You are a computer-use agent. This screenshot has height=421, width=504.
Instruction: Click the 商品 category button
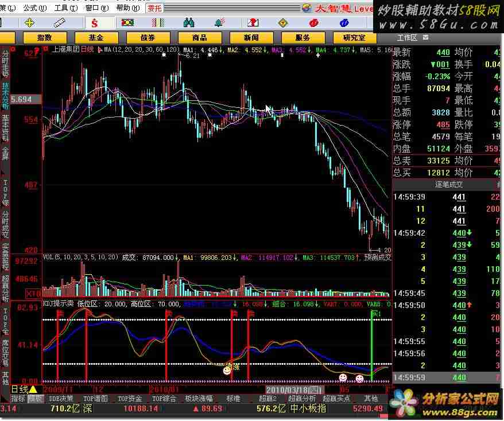200,38
